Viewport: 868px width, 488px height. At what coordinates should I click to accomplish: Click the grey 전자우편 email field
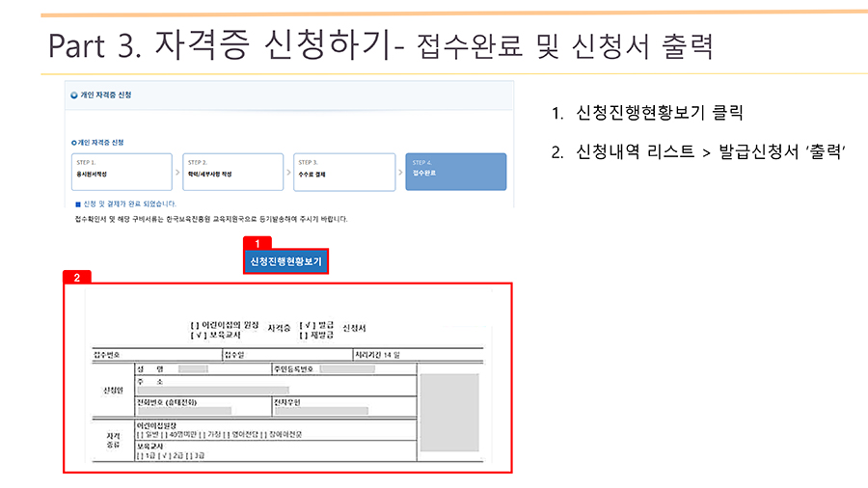pos(321,411)
